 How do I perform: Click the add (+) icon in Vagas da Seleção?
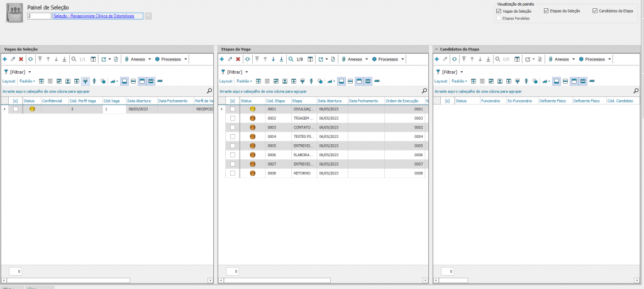click(5, 59)
